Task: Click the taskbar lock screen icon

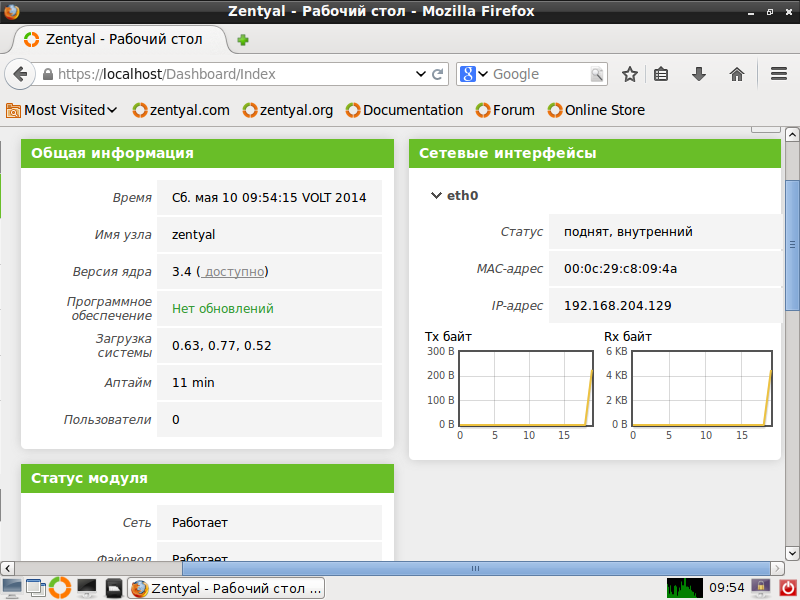Action: [x=760, y=588]
